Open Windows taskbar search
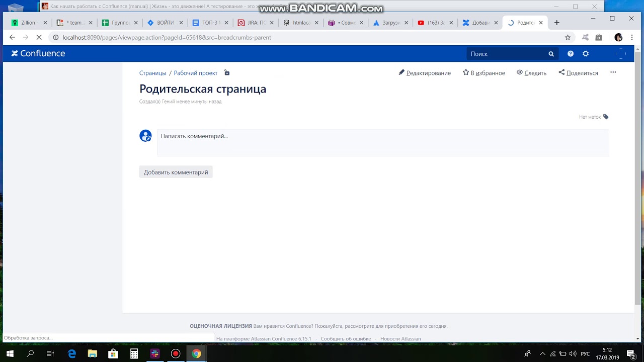This screenshot has height=362, width=644. click(x=30, y=353)
